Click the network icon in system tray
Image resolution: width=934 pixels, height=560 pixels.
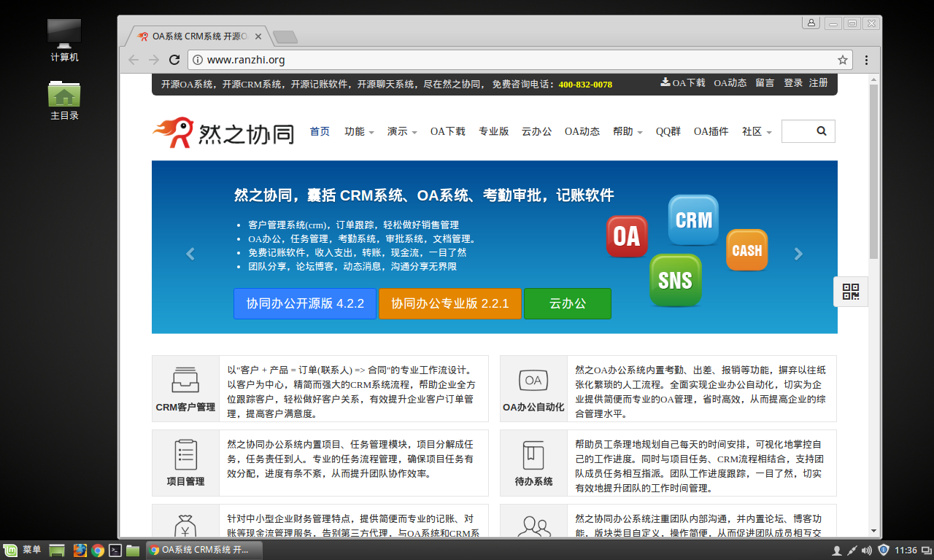[852, 551]
